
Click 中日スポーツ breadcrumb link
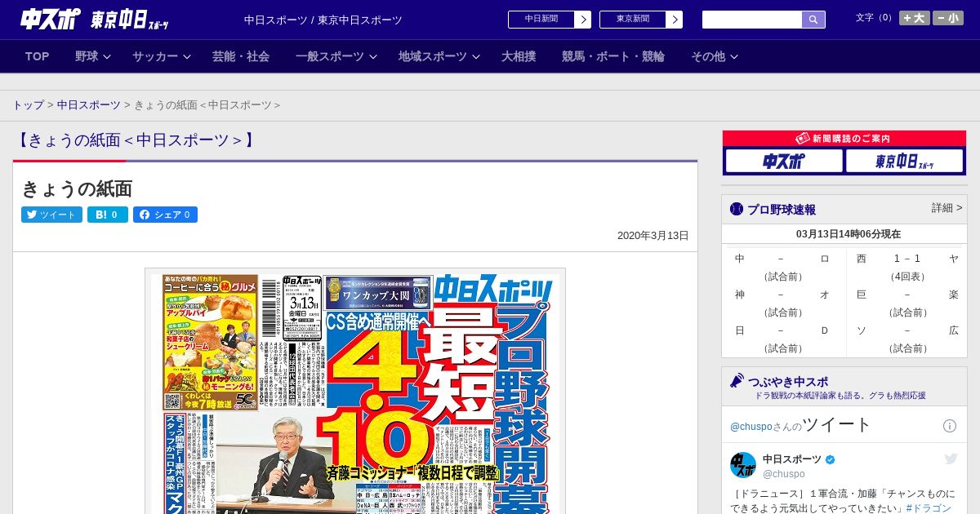[88, 105]
